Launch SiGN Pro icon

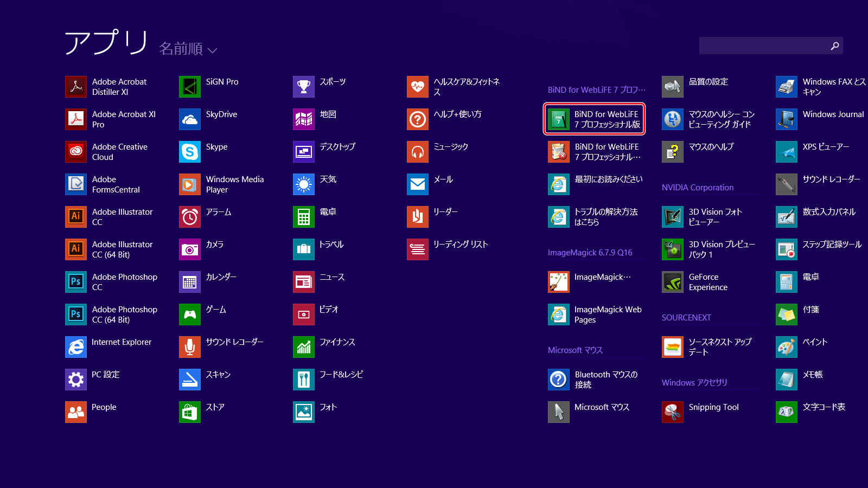click(190, 87)
